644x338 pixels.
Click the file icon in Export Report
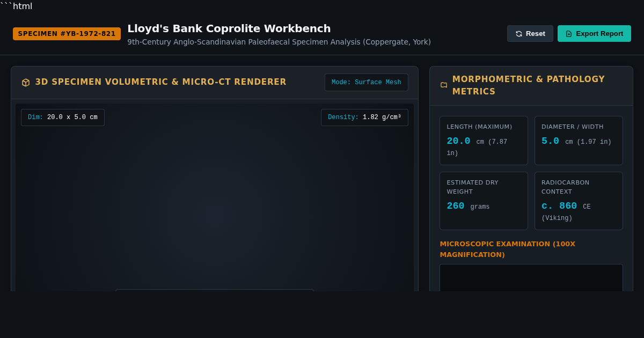(x=569, y=34)
